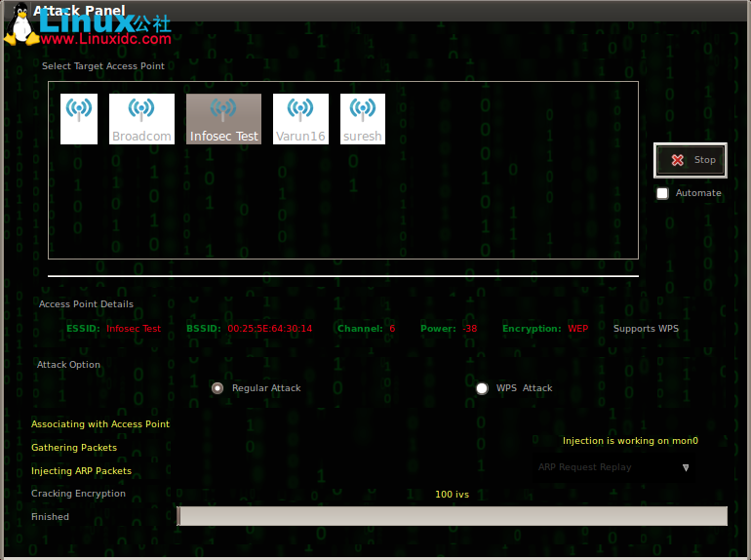
Task: Click the BSSID MAC address value
Action: [269, 329]
